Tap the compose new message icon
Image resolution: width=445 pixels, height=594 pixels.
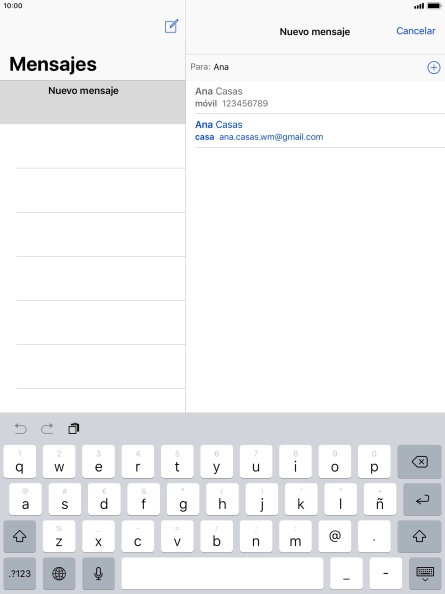click(171, 27)
